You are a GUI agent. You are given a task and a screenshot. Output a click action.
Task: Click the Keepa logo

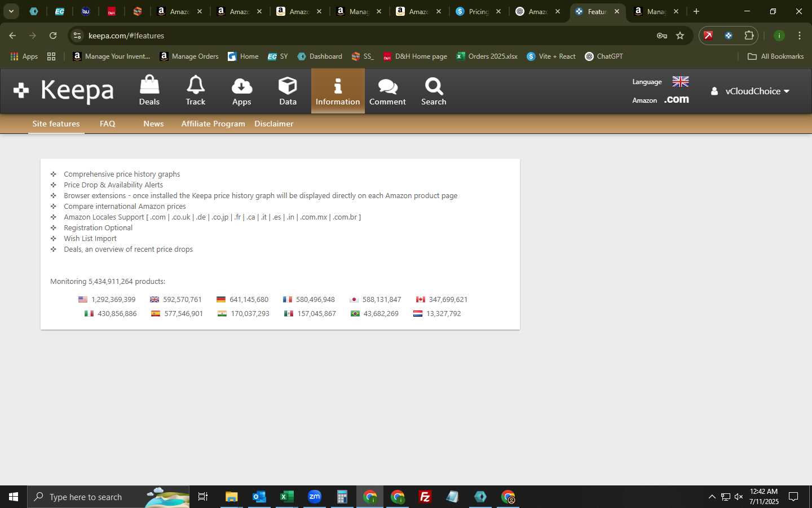pos(64,90)
